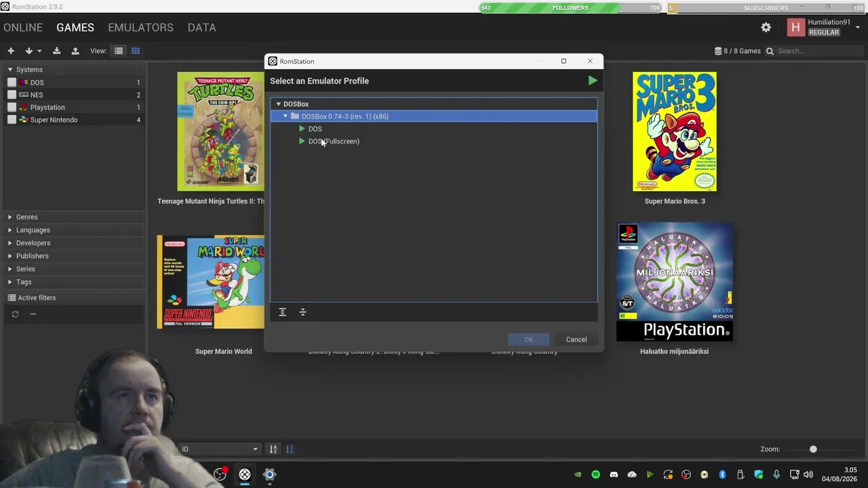The width and height of the screenshot is (868, 488).
Task: Collapse the Systems filter section
Action: [10, 70]
